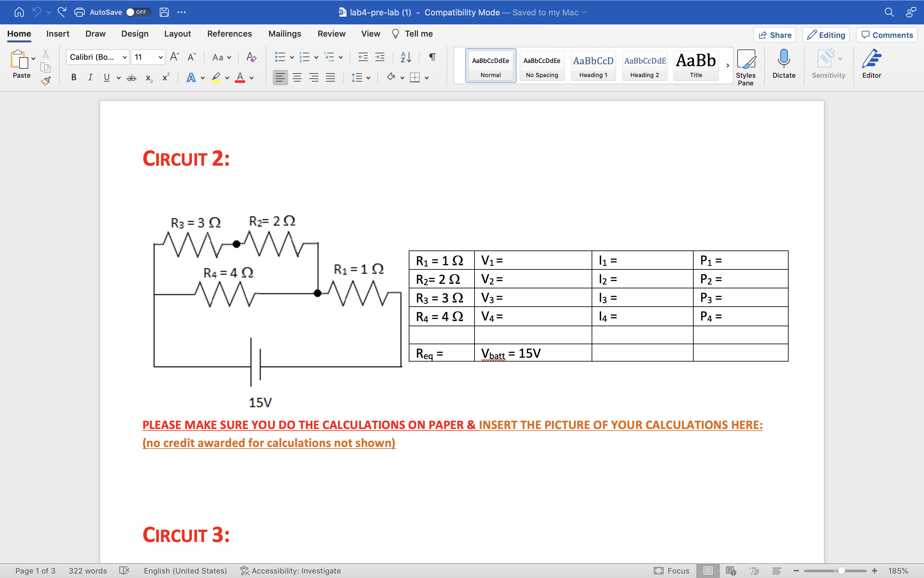Open the font size dropdown
The image size is (924, 578).
[161, 57]
